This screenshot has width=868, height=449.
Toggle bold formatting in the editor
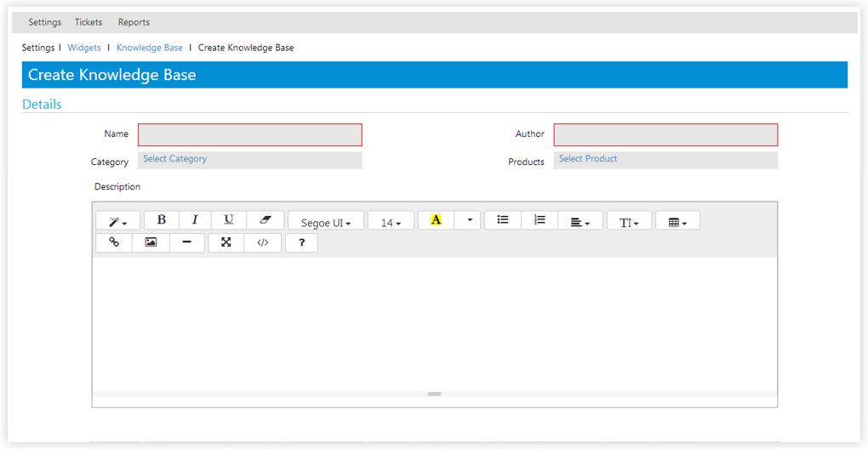[162, 220]
